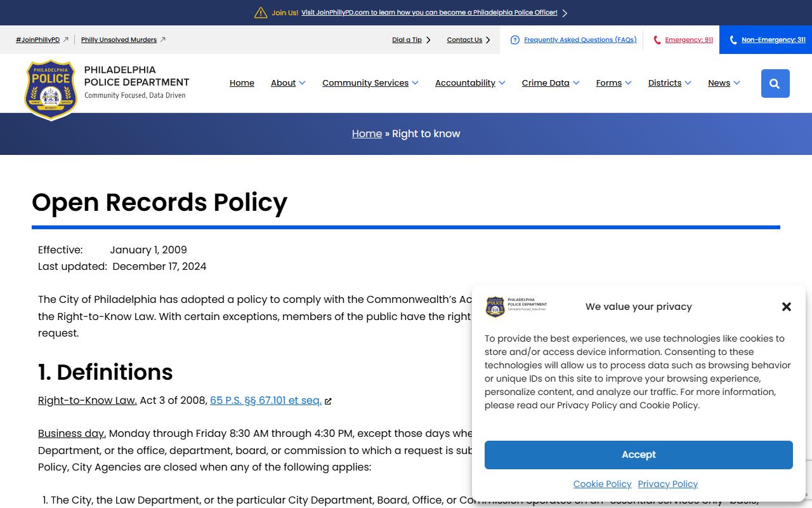This screenshot has width=812, height=508.
Task: Expand the News dropdown arrow
Action: point(737,83)
